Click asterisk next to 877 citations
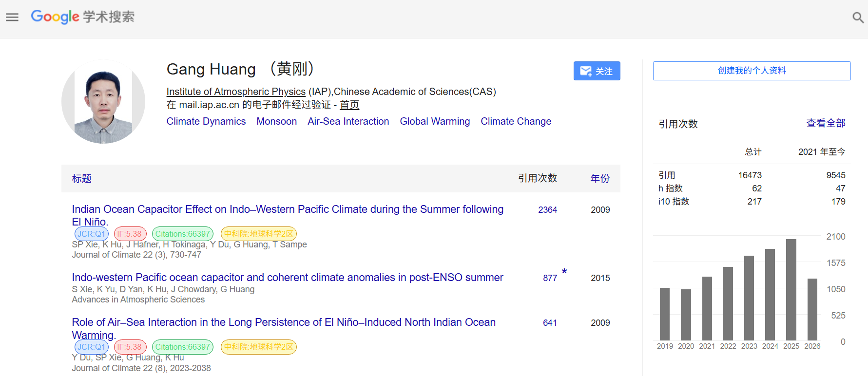868x376 pixels. (564, 272)
